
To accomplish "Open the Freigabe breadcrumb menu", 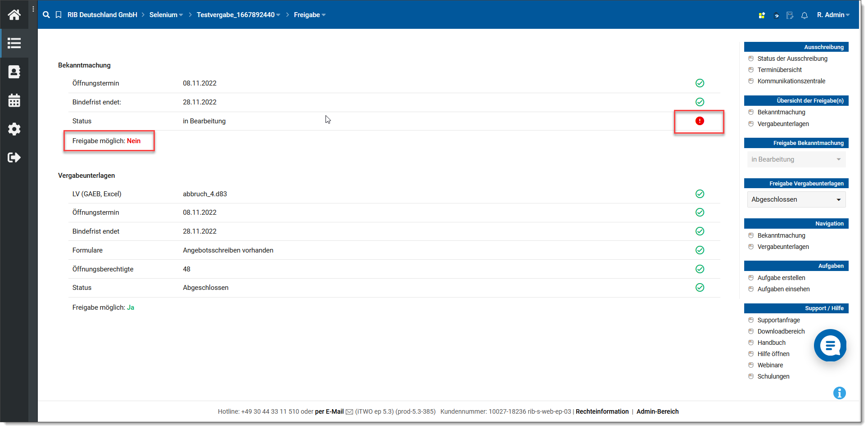I will pyautogui.click(x=309, y=15).
